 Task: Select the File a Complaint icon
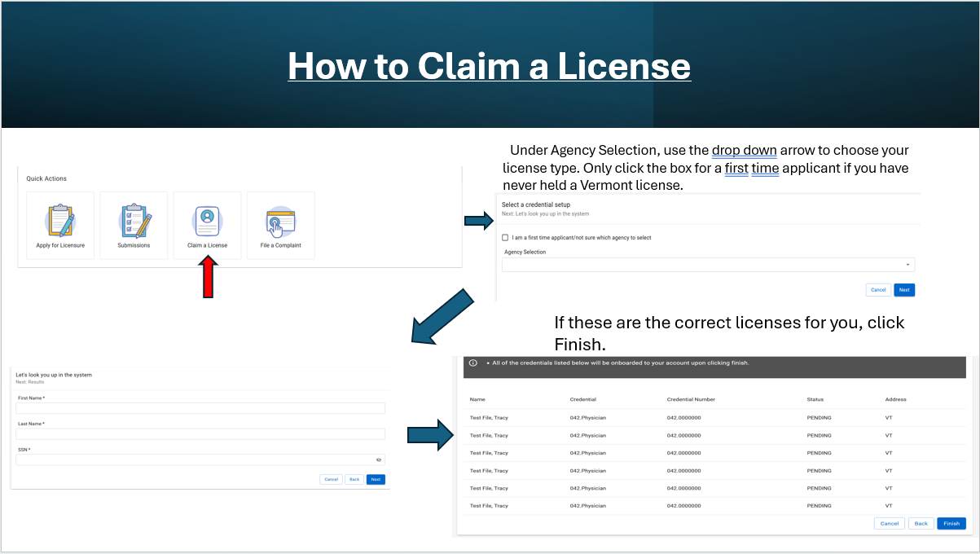[x=280, y=225]
